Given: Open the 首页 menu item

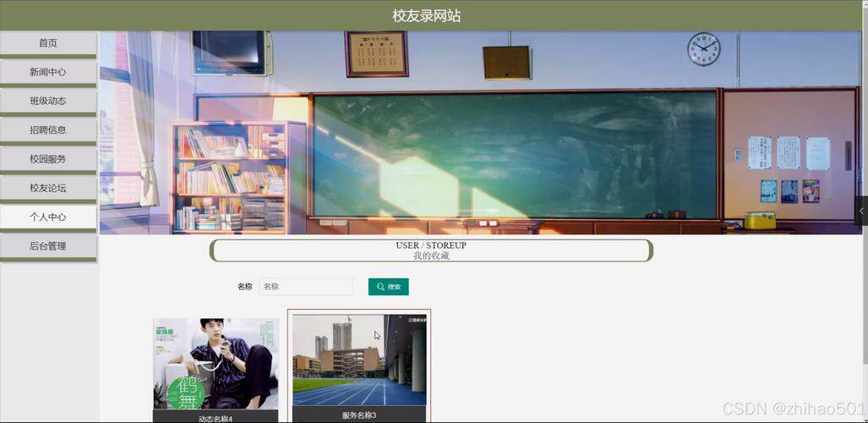Looking at the screenshot, I should click(x=48, y=43).
